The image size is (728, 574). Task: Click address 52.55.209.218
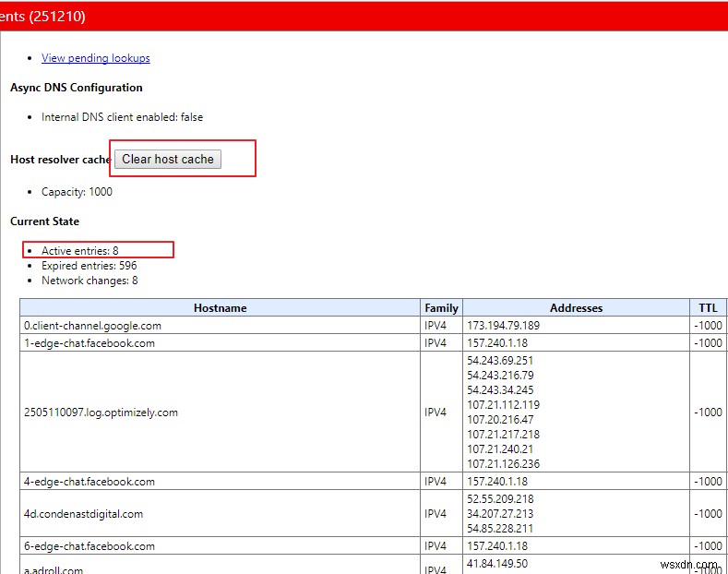500,498
